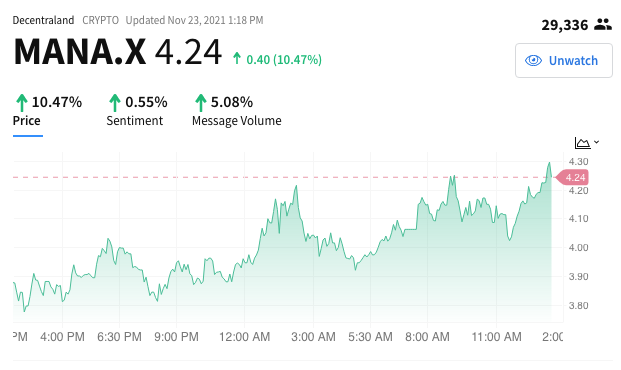Viewport: 621px width, 370px height.
Task: Click the Unwatch button label
Action: (x=573, y=61)
